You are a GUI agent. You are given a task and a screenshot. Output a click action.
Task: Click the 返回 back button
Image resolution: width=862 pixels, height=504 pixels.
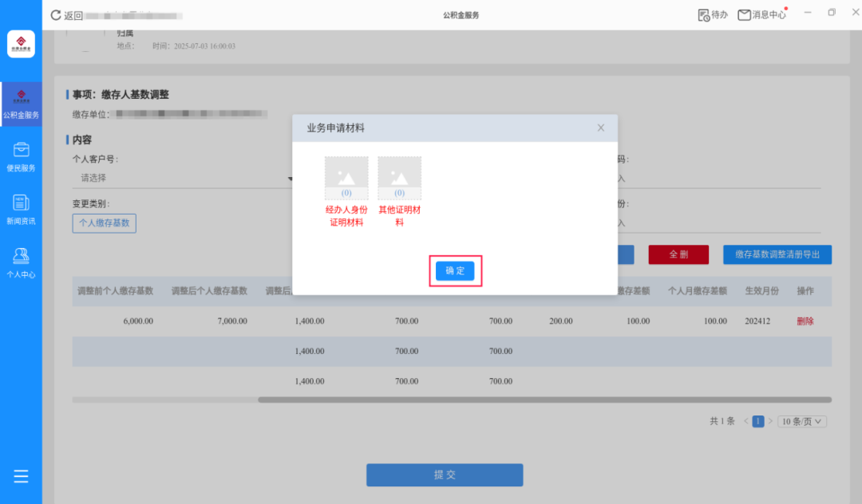[x=66, y=15]
